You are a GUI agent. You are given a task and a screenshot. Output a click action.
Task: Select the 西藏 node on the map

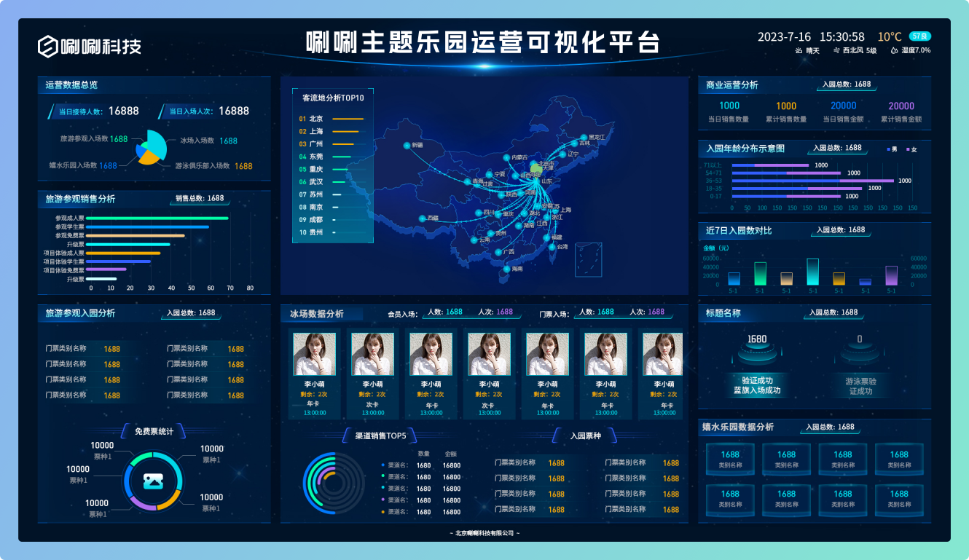(422, 218)
